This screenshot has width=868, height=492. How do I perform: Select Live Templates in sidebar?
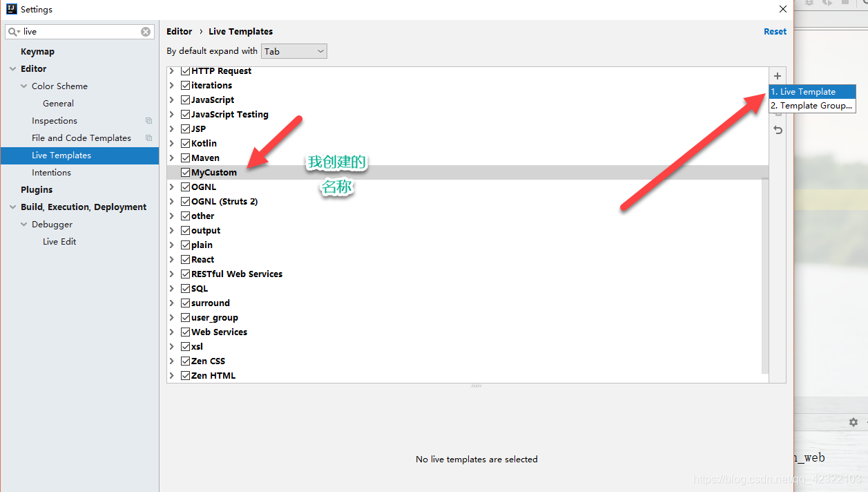point(79,155)
